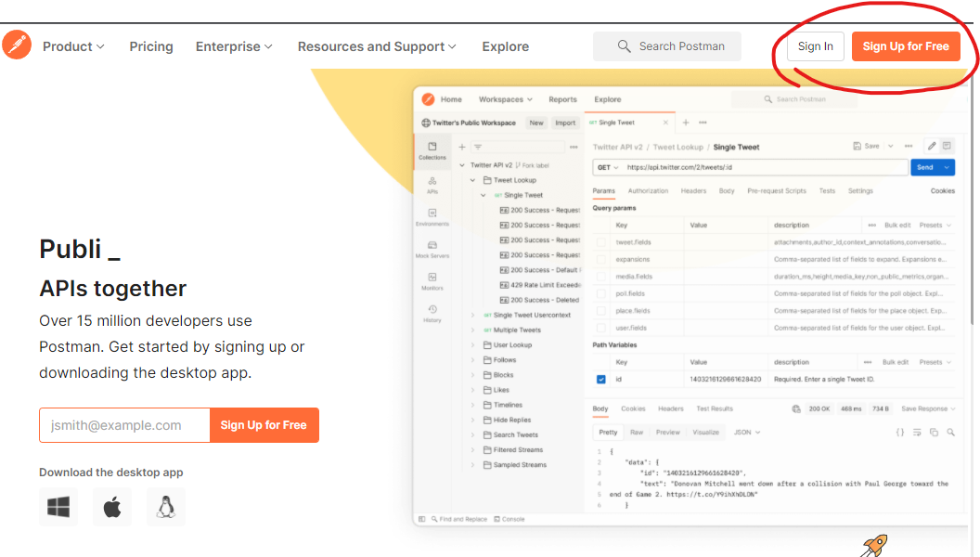Close the Single Tweet request tab
This screenshot has height=557, width=980.
pyautogui.click(x=665, y=123)
